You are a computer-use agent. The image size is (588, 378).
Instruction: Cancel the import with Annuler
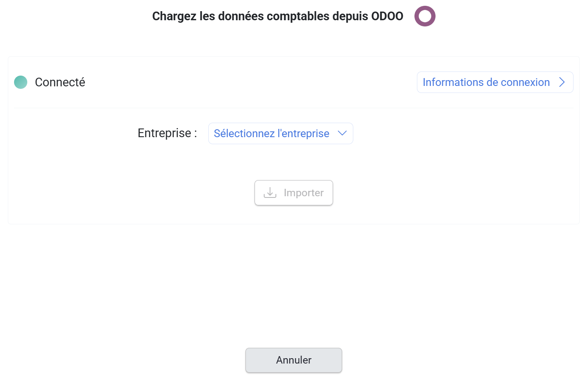[x=293, y=360]
